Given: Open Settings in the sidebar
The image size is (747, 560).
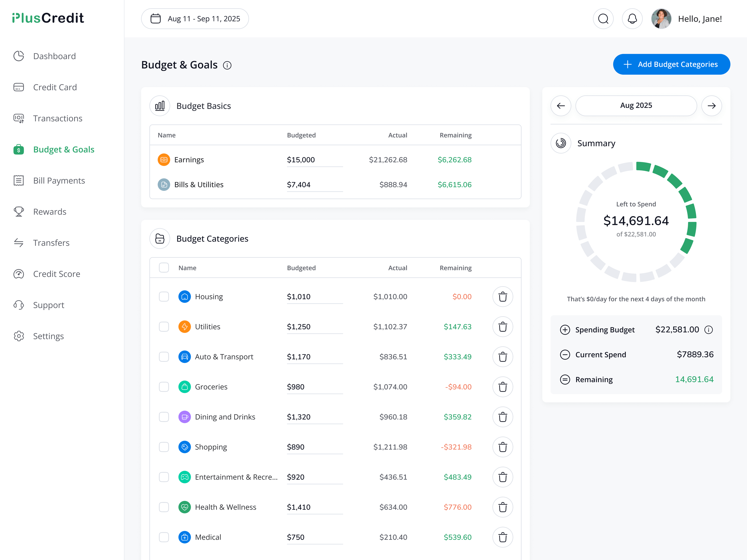Looking at the screenshot, I should coord(39,336).
